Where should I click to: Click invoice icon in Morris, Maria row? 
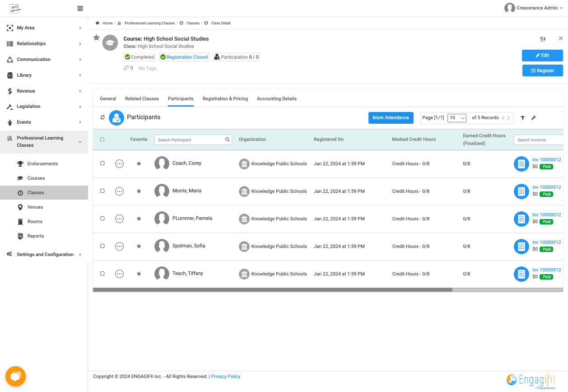pyautogui.click(x=521, y=191)
